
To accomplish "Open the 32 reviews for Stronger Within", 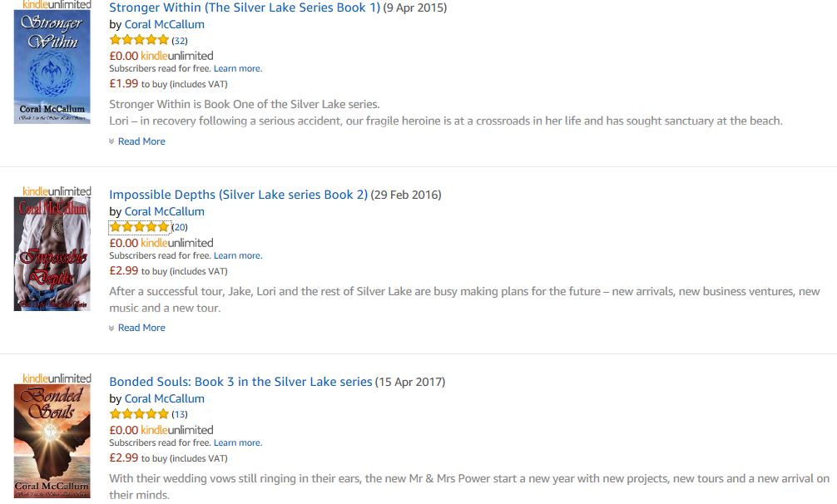I will [x=180, y=41].
